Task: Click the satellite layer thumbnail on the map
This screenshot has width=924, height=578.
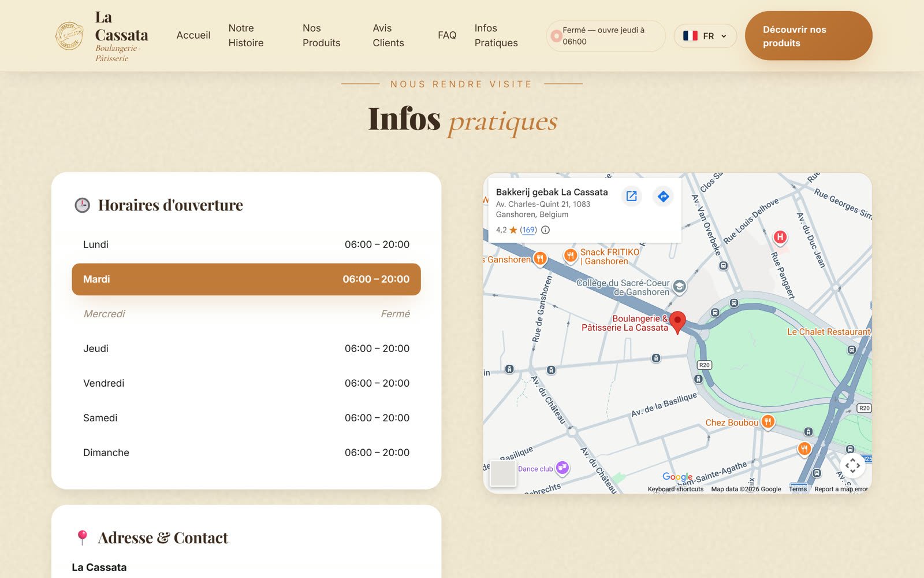Action: click(x=502, y=473)
